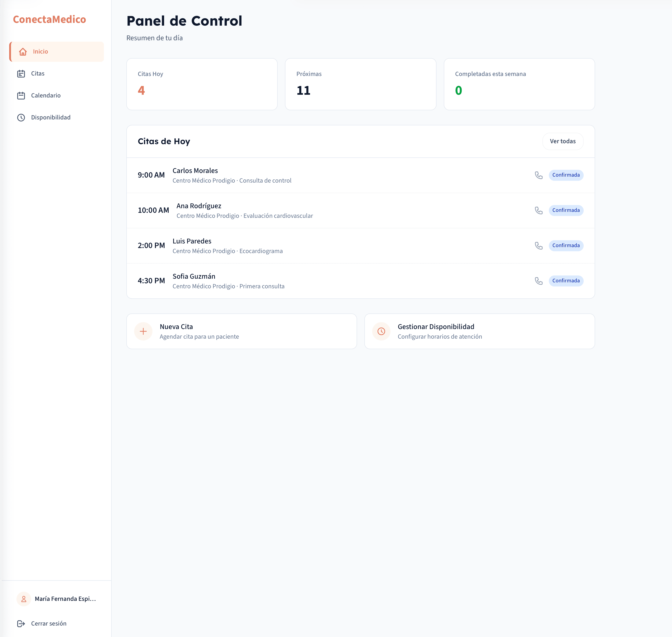Open the Citas section from the sidebar
Image resolution: width=672 pixels, height=637 pixels.
click(x=37, y=73)
